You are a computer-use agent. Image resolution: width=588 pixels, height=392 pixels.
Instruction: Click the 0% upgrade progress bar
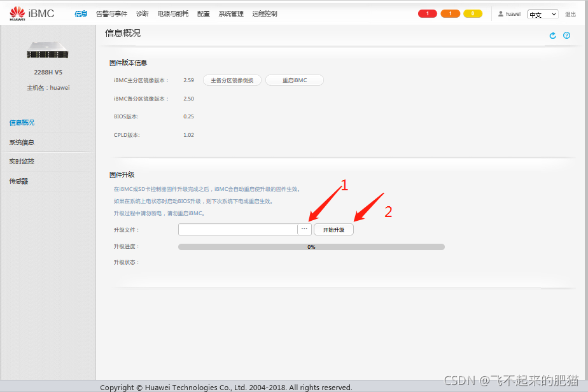click(x=311, y=246)
